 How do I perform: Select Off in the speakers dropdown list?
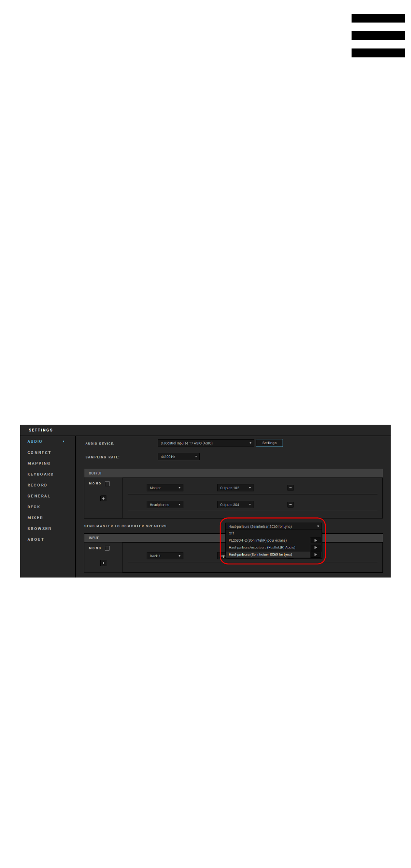click(x=231, y=533)
